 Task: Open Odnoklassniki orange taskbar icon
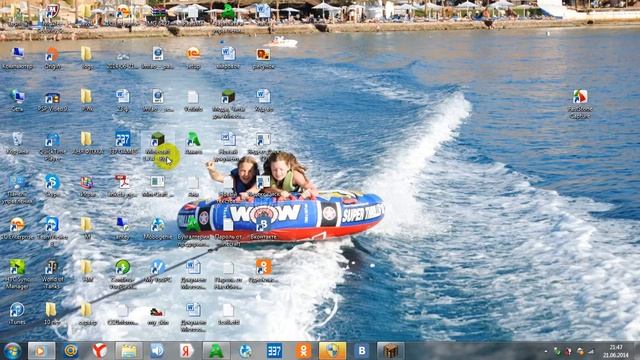(x=303, y=351)
